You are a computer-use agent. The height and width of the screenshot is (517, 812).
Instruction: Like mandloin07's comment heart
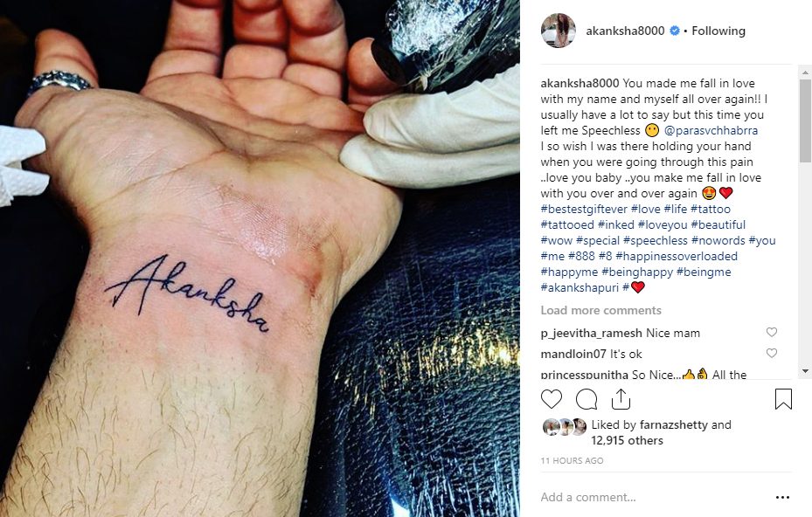[x=772, y=353]
